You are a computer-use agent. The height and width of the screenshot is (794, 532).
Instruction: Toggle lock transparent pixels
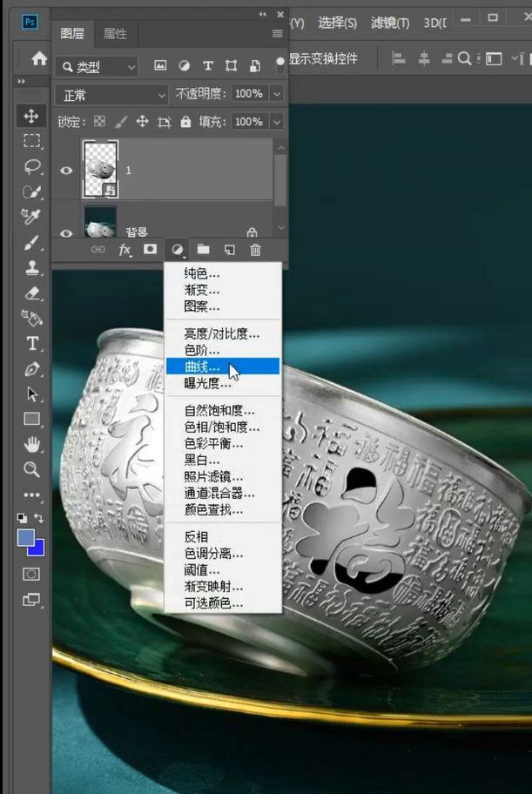(100, 122)
